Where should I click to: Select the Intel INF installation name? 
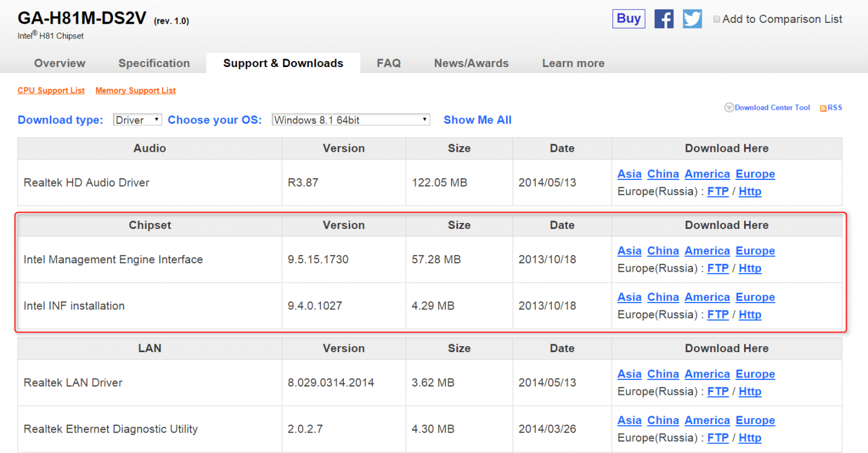pyautogui.click(x=74, y=306)
